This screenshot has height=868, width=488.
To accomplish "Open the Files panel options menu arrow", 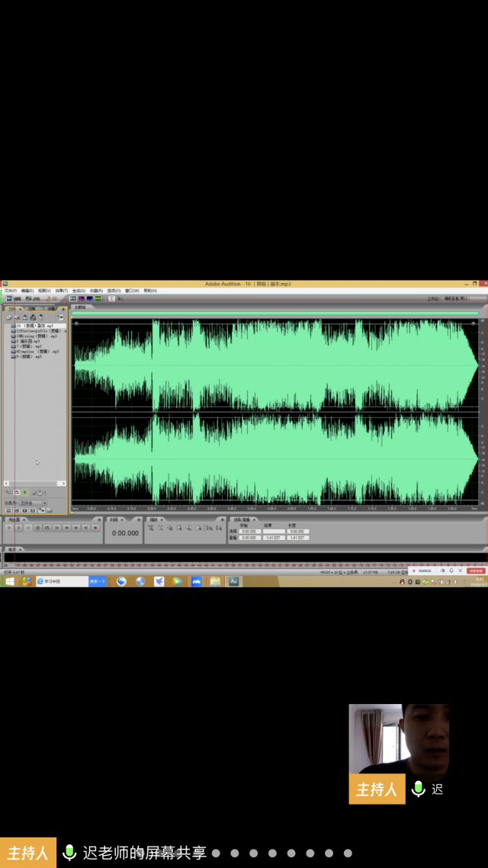I will [64, 309].
